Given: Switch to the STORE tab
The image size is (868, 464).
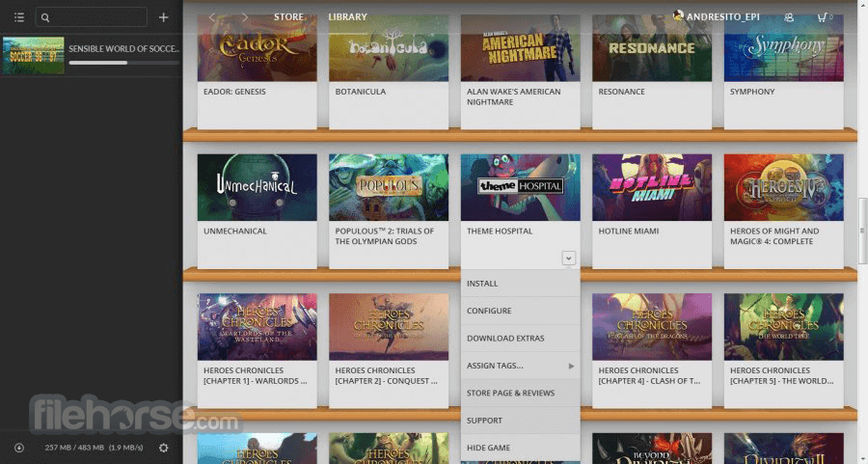Looking at the screenshot, I should (x=288, y=17).
